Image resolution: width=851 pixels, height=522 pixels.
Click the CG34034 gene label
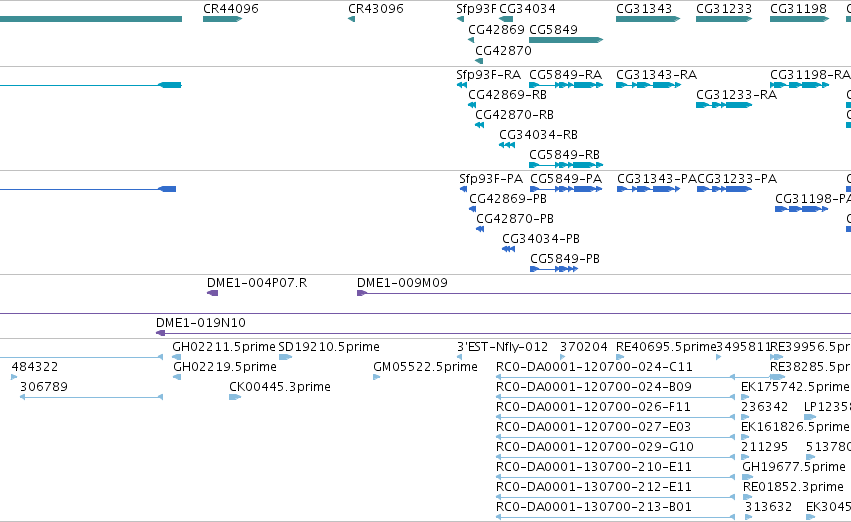(527, 9)
